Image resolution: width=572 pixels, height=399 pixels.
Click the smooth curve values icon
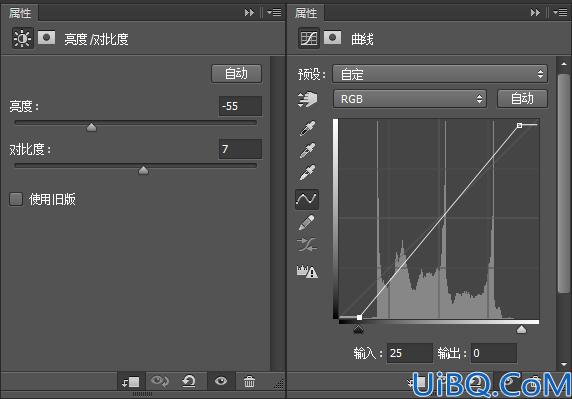[x=307, y=245]
